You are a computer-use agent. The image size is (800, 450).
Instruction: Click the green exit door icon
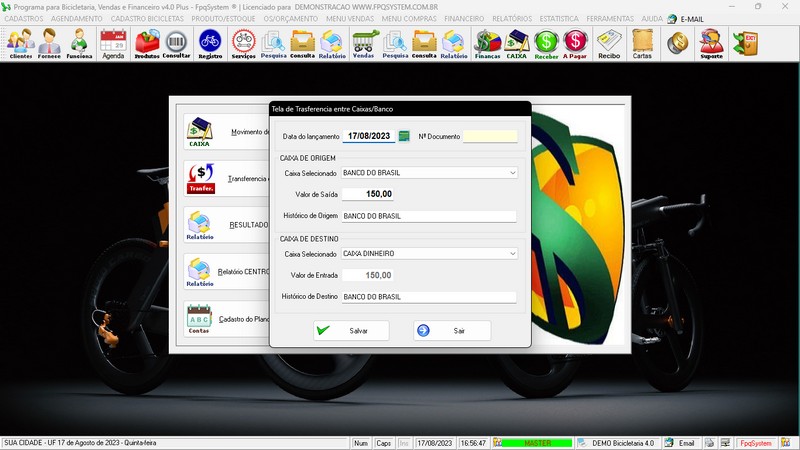(x=745, y=43)
